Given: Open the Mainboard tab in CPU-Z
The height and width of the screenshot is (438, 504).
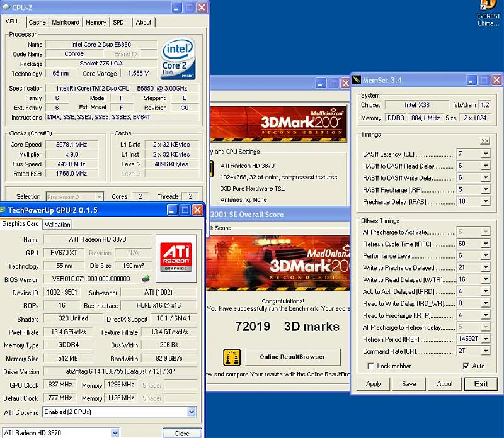Looking at the screenshot, I should pos(66,22).
